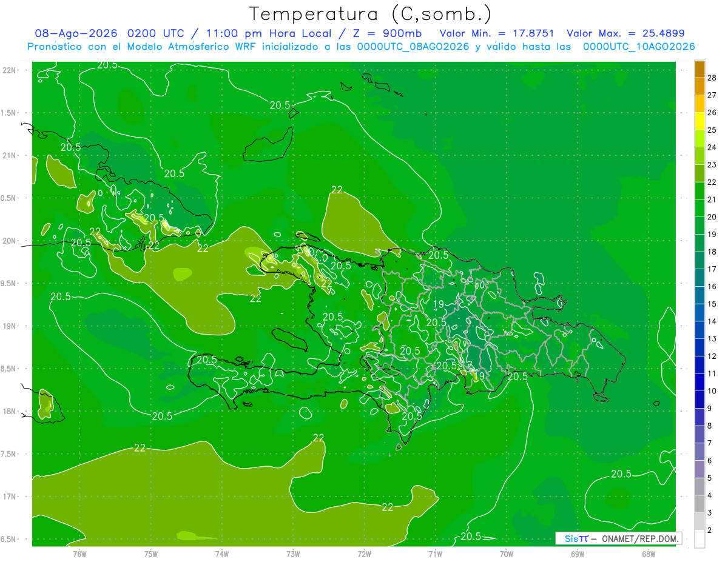The image size is (728, 562).
Task: Click the '0.5N' latitude tick label
Action: 8,198
